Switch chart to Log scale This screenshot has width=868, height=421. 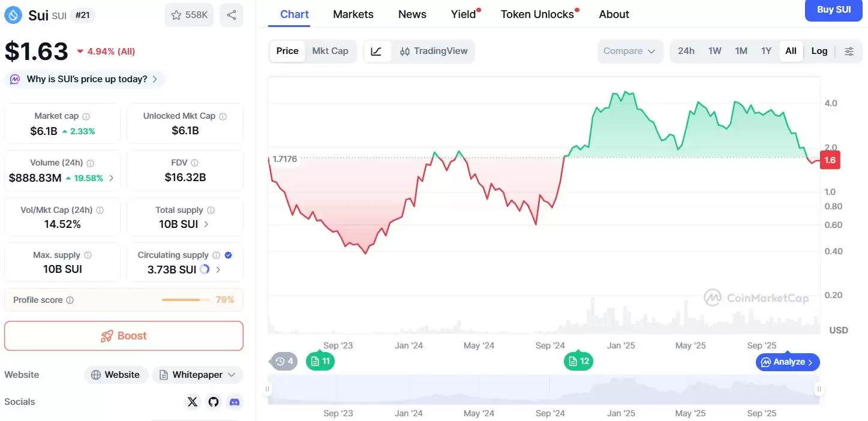(819, 51)
